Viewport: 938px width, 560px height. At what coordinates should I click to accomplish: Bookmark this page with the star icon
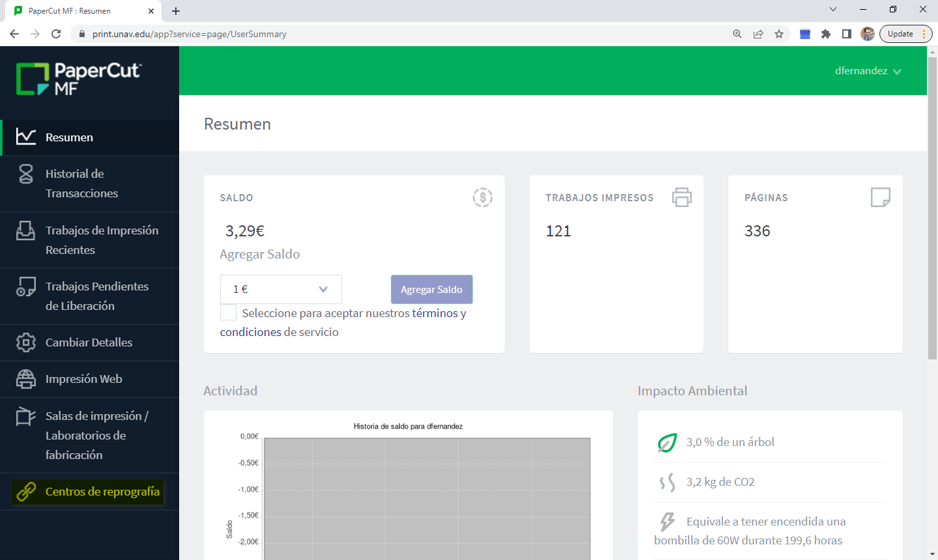pos(779,34)
